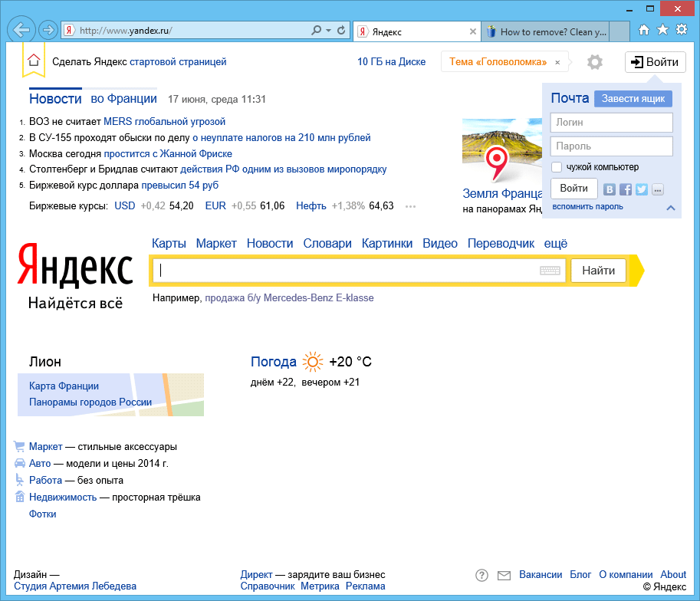Expand more exchange rates with the dots
Image resolution: width=700 pixels, height=601 pixels.
[411, 206]
